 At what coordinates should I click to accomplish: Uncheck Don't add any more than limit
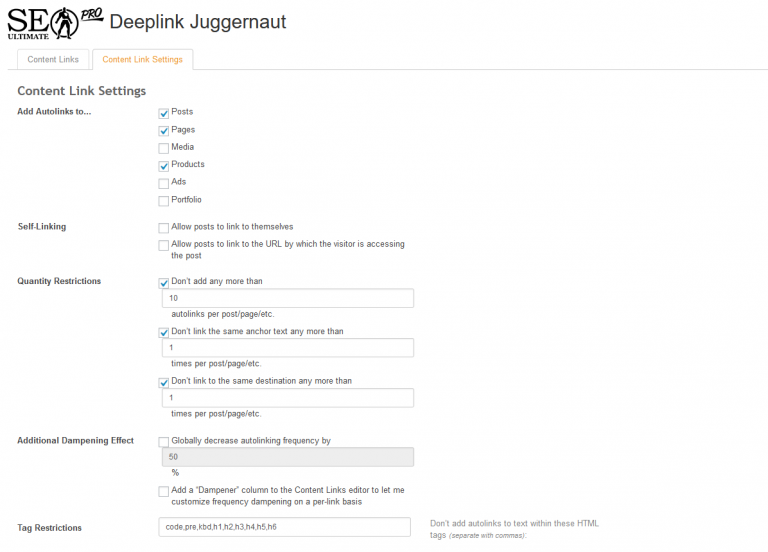pyautogui.click(x=164, y=283)
